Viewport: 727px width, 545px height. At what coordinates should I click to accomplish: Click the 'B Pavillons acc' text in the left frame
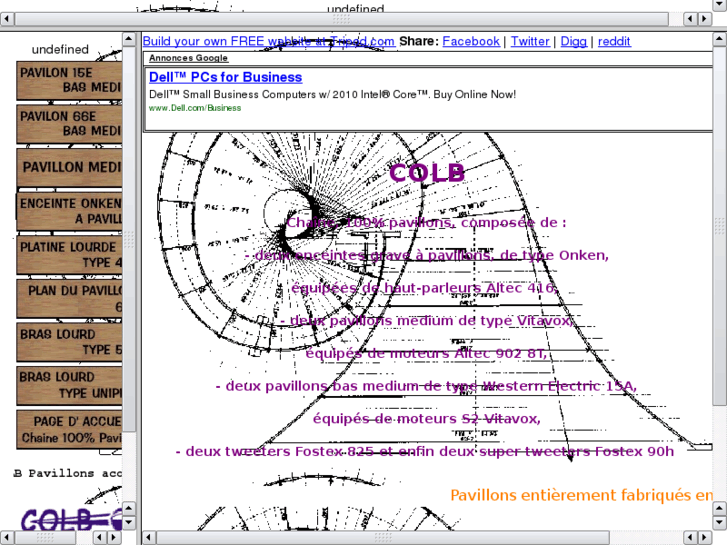click(68, 474)
